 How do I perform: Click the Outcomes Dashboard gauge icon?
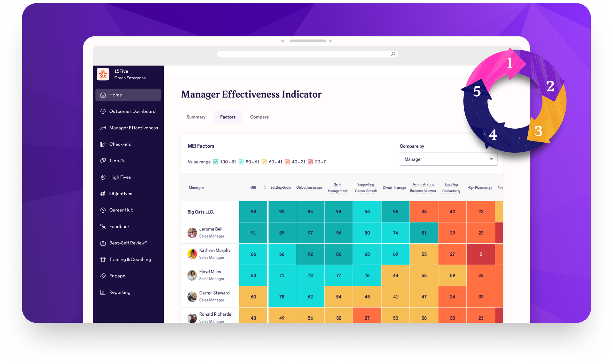click(x=103, y=111)
